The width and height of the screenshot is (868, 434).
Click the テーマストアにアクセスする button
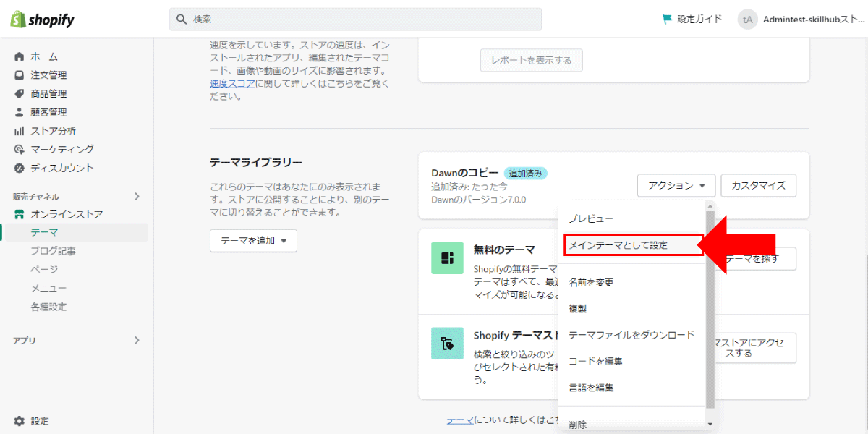tap(755, 348)
